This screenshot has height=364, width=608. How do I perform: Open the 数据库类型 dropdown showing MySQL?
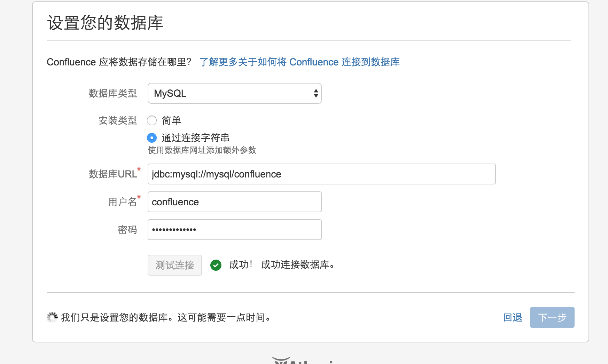(234, 93)
